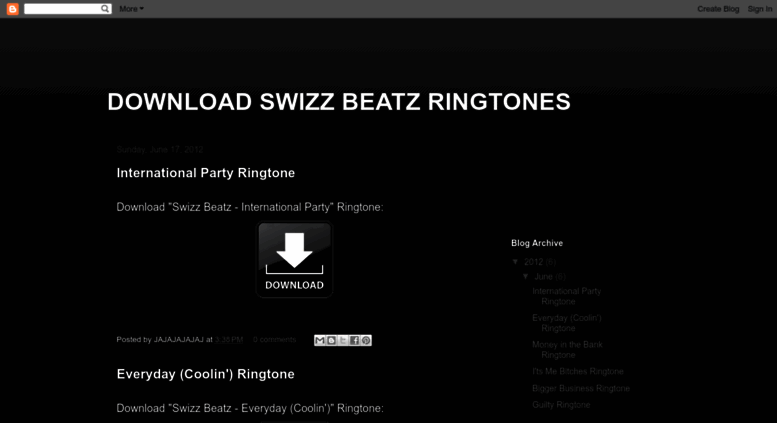Share post via Email icon
The width and height of the screenshot is (777, 423).
[320, 340]
